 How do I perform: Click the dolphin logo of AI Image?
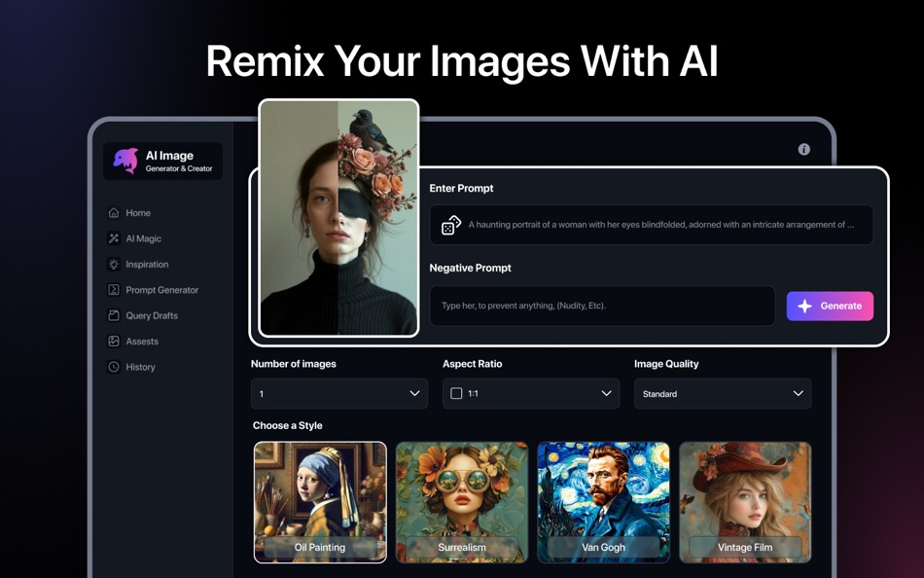[125, 161]
